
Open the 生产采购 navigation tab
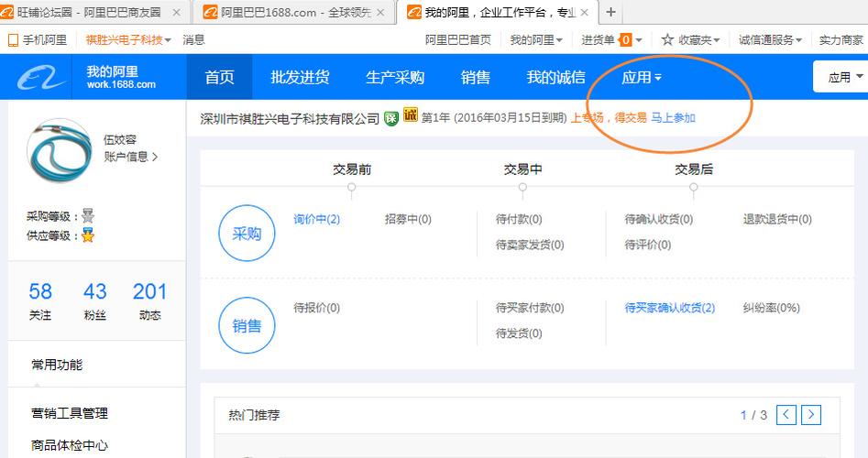pos(395,77)
